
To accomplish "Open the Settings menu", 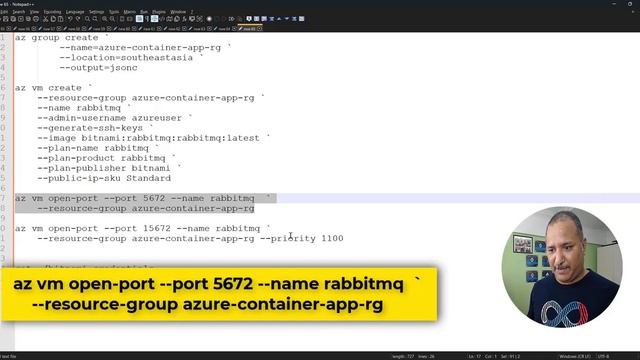I will coord(96,12).
